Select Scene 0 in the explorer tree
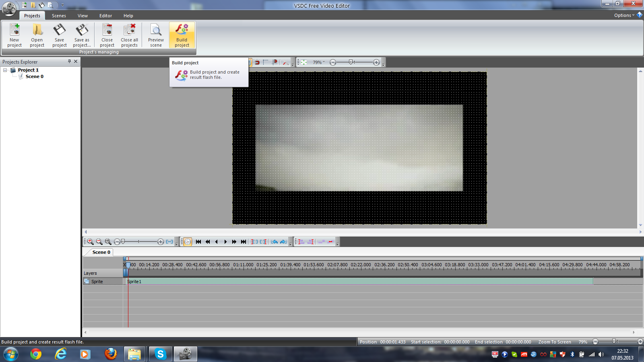Screen dimensions: 644x362 point(35,76)
